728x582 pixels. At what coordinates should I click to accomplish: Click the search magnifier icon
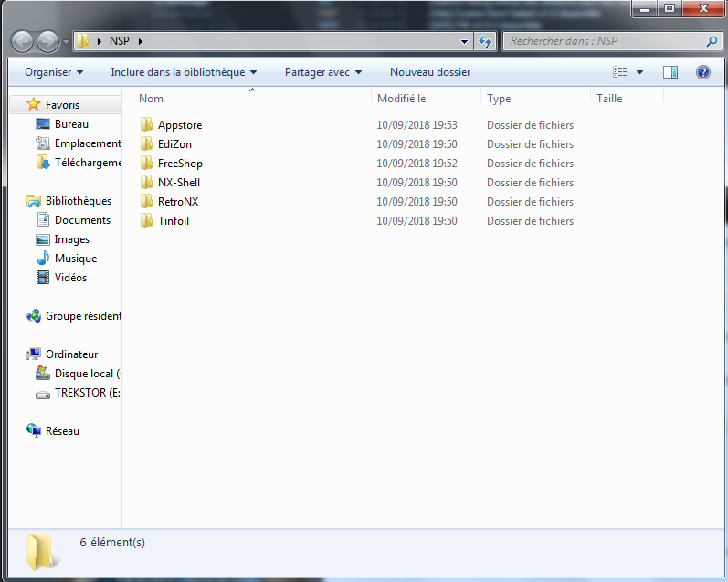(712, 41)
